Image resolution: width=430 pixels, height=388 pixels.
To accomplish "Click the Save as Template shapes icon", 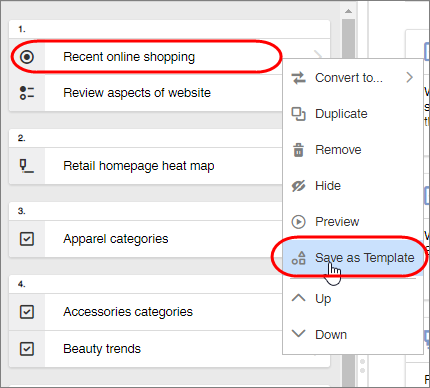I will coord(298,258).
